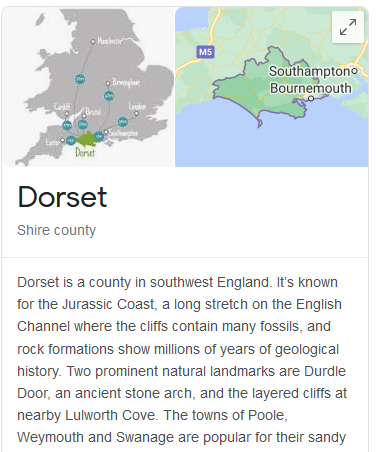
Task: Click the Birmingham marker on grey map
Action: 108,83
